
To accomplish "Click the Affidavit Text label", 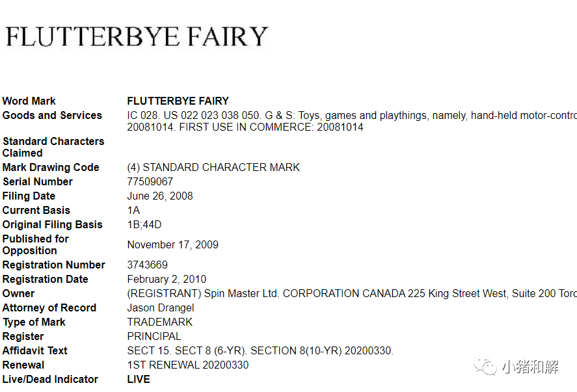I will 35,350.
